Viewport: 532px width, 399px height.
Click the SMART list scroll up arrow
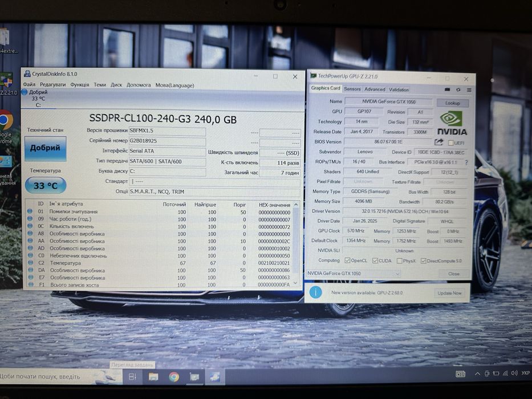pos(296,205)
